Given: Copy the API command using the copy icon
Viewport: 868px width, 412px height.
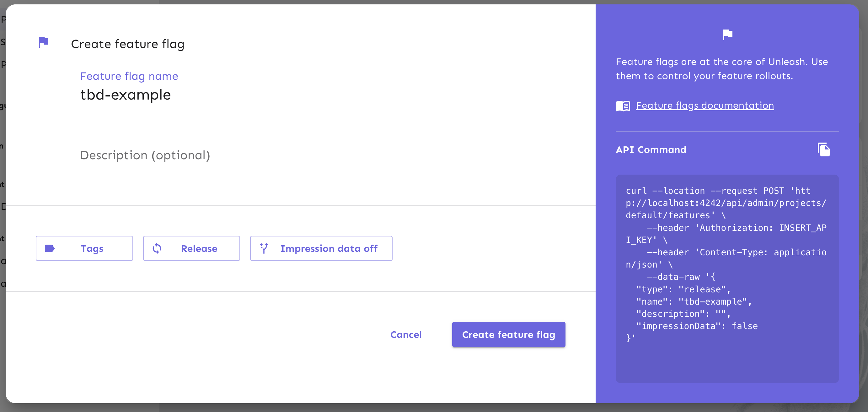Looking at the screenshot, I should [x=823, y=149].
